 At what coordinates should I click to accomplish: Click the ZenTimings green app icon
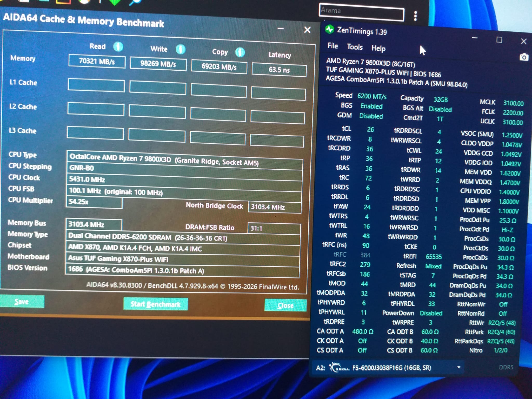[330, 29]
